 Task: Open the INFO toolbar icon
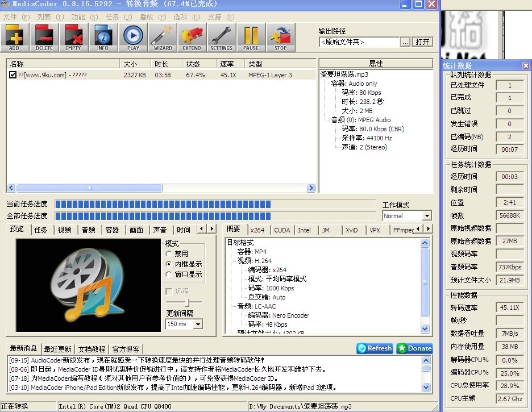tap(103, 38)
